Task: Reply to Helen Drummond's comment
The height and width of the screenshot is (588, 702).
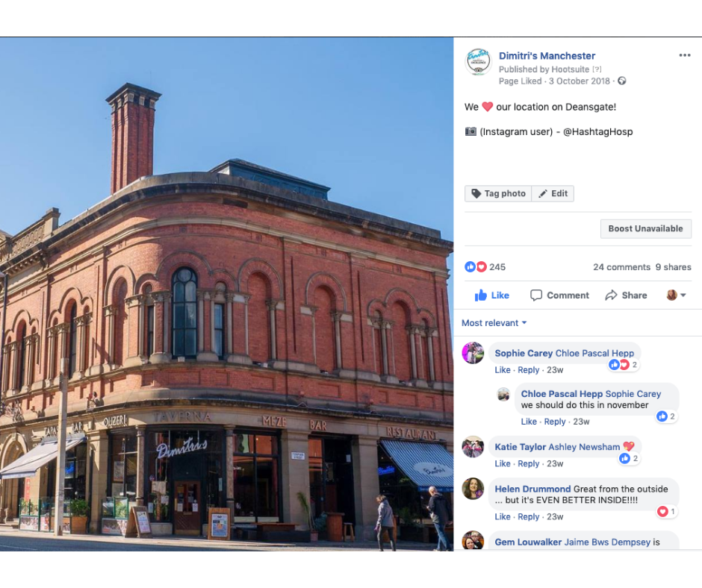Action: pos(528,517)
